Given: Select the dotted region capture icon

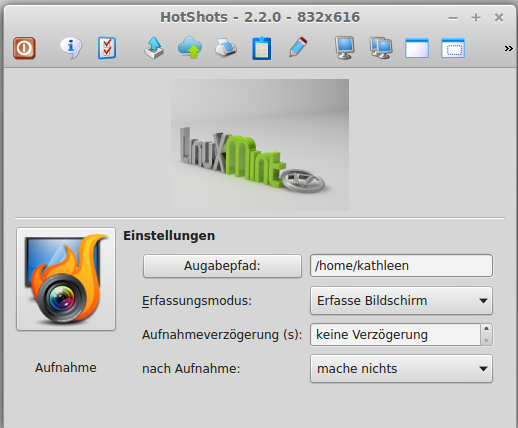Looking at the screenshot, I should [453, 49].
